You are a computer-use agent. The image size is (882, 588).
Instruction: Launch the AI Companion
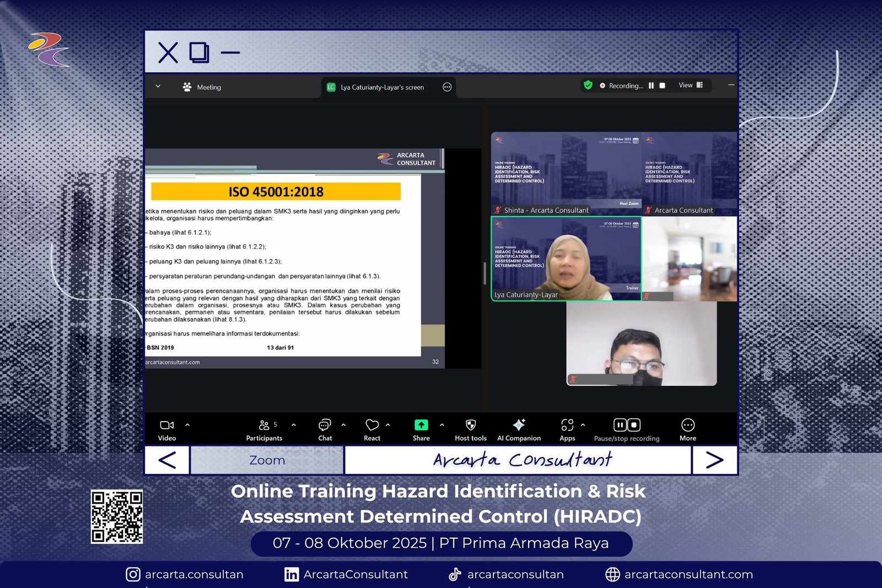click(x=519, y=425)
